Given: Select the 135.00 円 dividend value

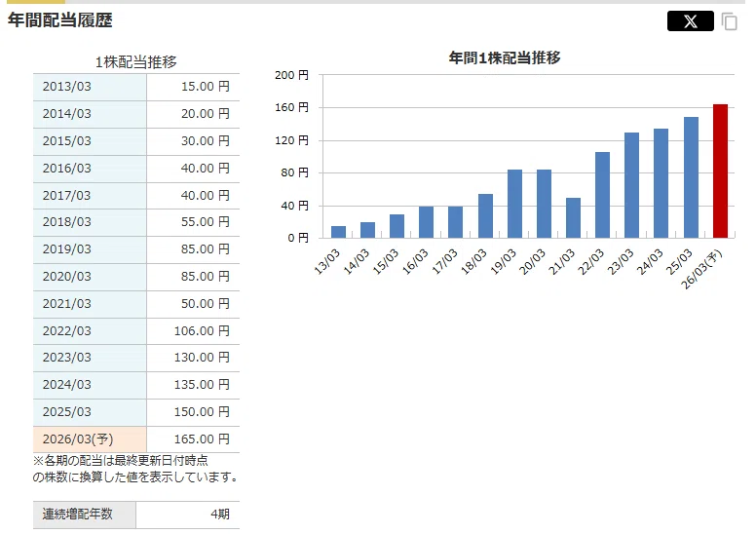Looking at the screenshot, I should (x=202, y=385).
